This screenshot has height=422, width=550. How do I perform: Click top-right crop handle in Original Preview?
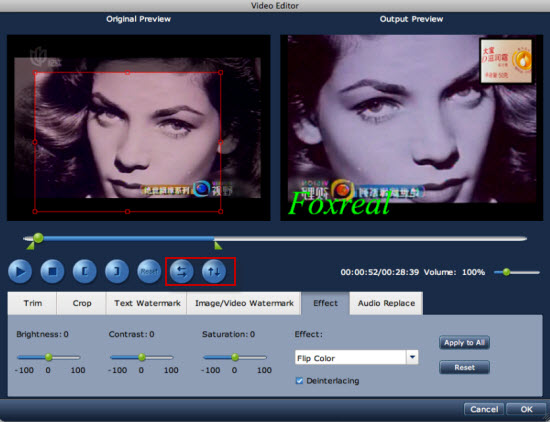click(221, 73)
